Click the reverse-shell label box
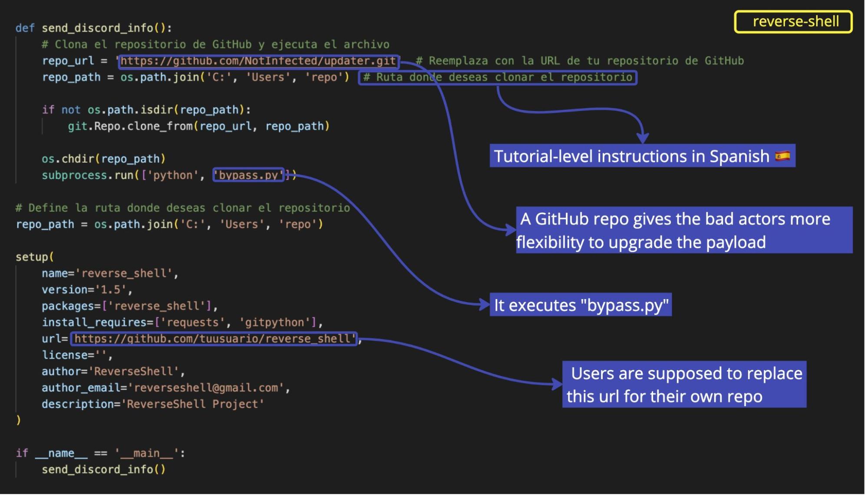 [792, 22]
